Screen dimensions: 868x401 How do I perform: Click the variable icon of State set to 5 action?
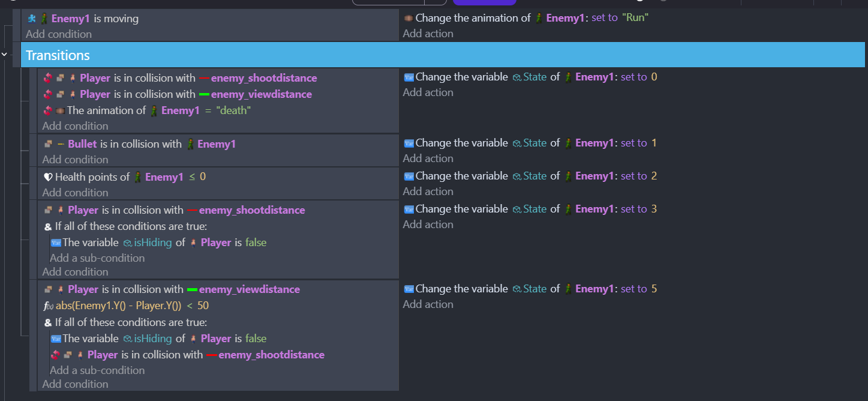tap(409, 289)
